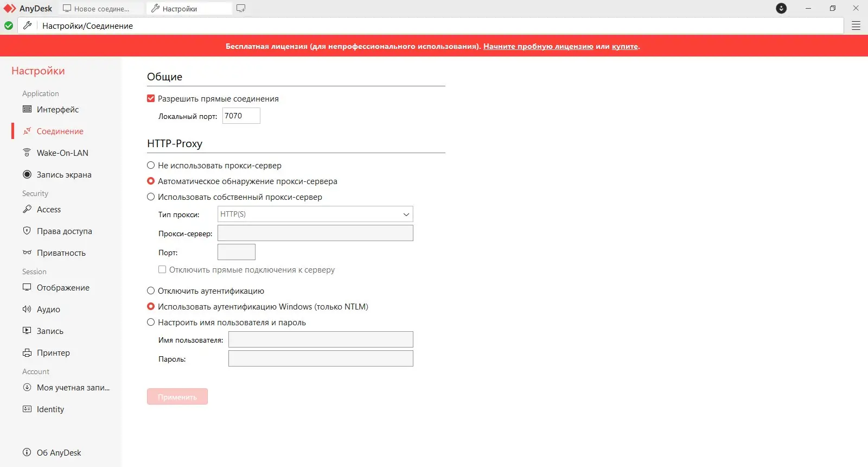Click the Права доступа shield icon
868x467 pixels.
[27, 231]
